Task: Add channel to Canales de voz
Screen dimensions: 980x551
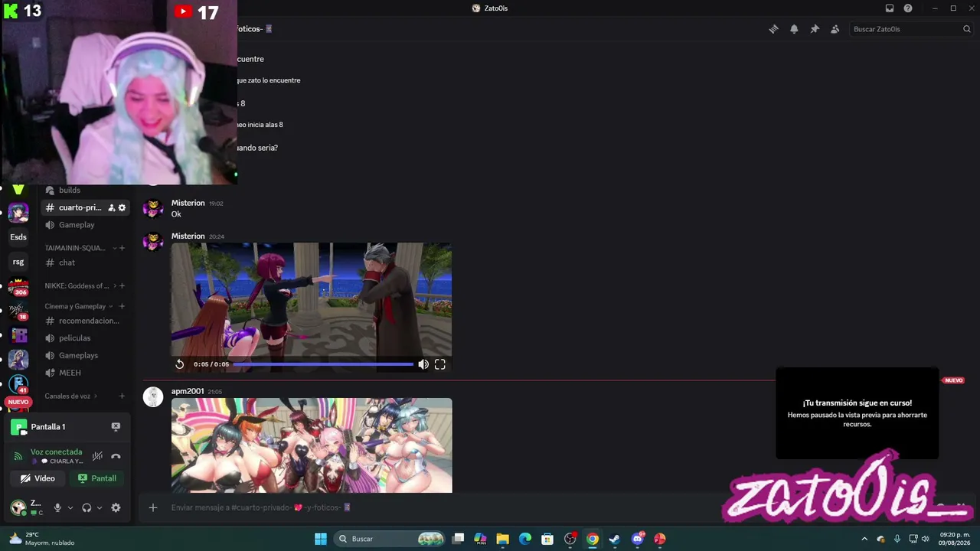Action: 122,396
